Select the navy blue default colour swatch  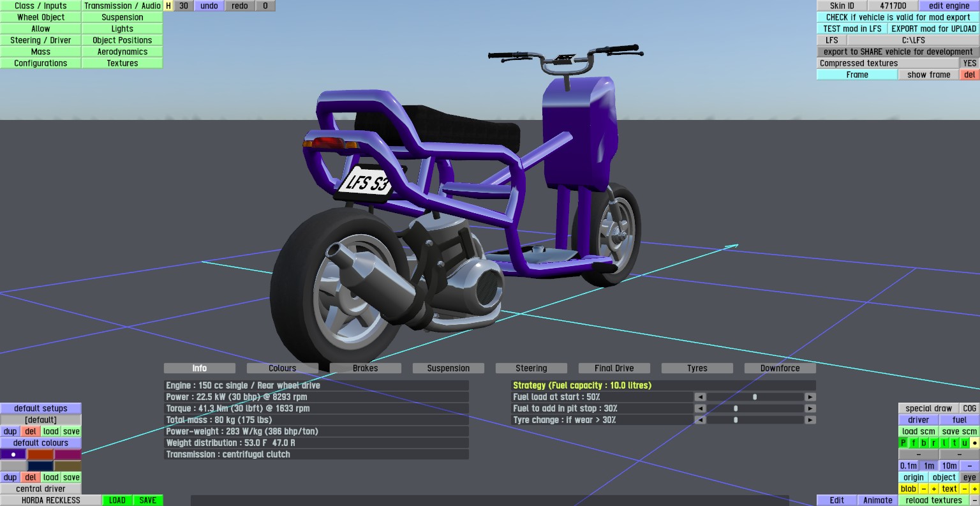click(40, 466)
